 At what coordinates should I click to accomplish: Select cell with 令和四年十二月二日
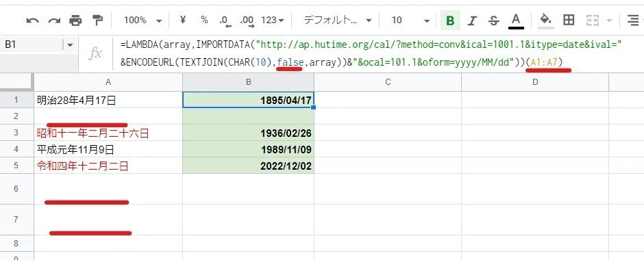coord(108,166)
